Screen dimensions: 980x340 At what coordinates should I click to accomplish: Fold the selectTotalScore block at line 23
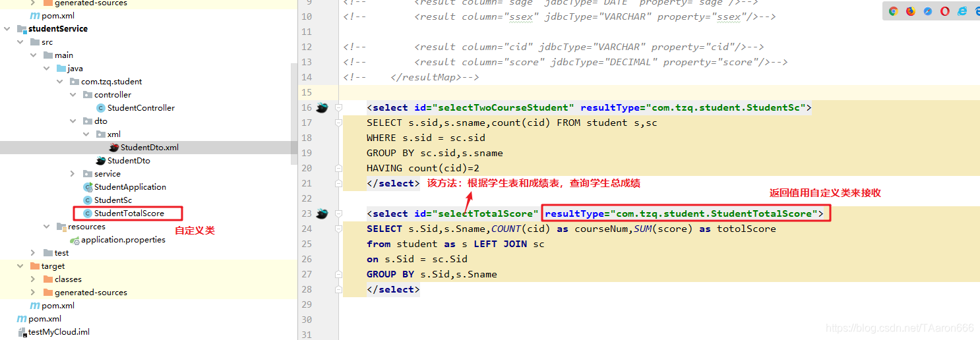pos(338,213)
